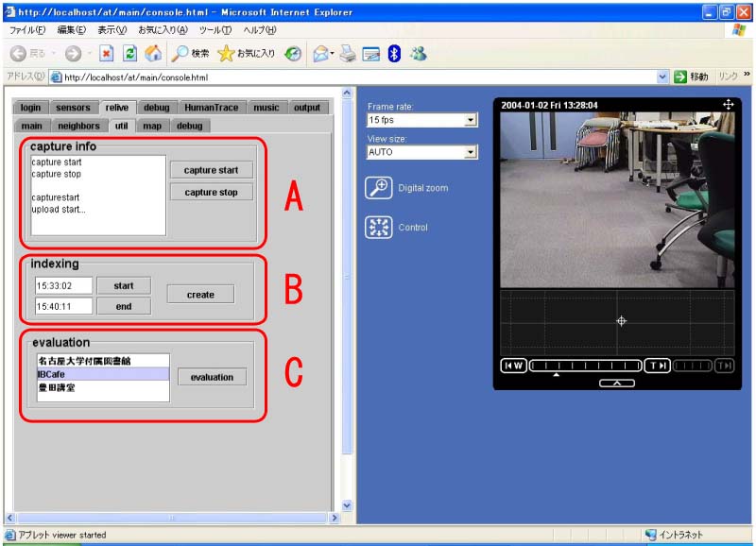Click the Digital zoom magnifier icon
This screenshot has width=756, height=546.
[x=379, y=188]
